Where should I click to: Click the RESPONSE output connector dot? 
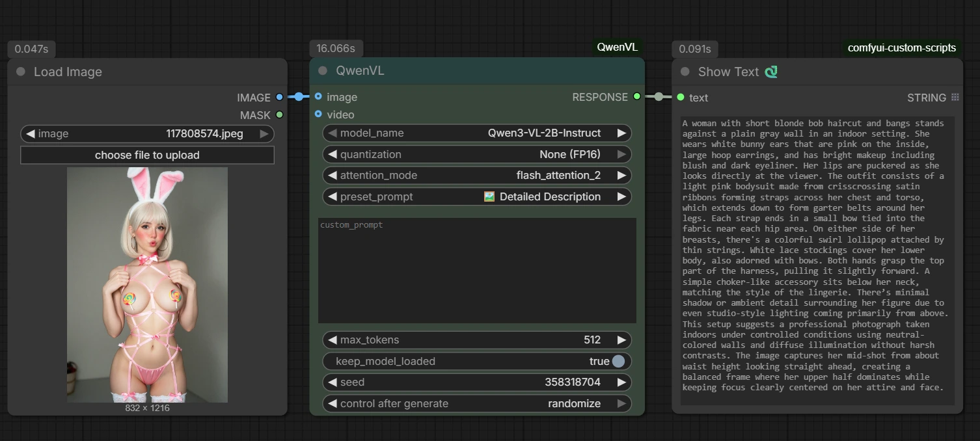636,96
